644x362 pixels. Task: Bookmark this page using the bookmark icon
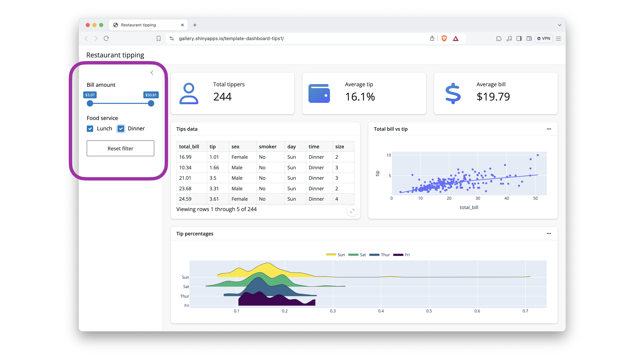(158, 38)
